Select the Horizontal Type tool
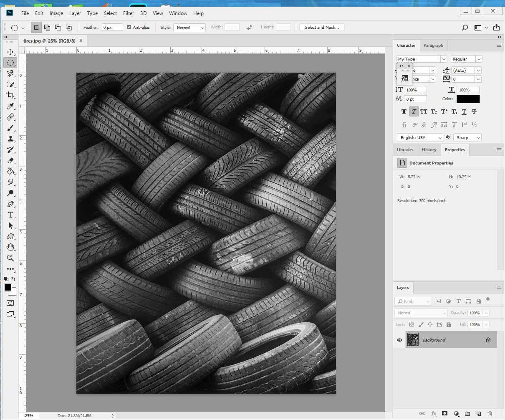This screenshot has height=420, width=505. pos(10,215)
